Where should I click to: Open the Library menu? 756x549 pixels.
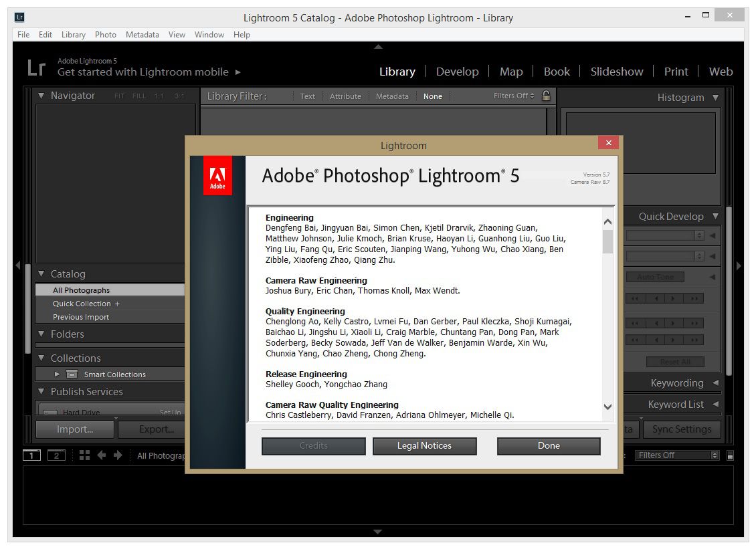point(74,35)
